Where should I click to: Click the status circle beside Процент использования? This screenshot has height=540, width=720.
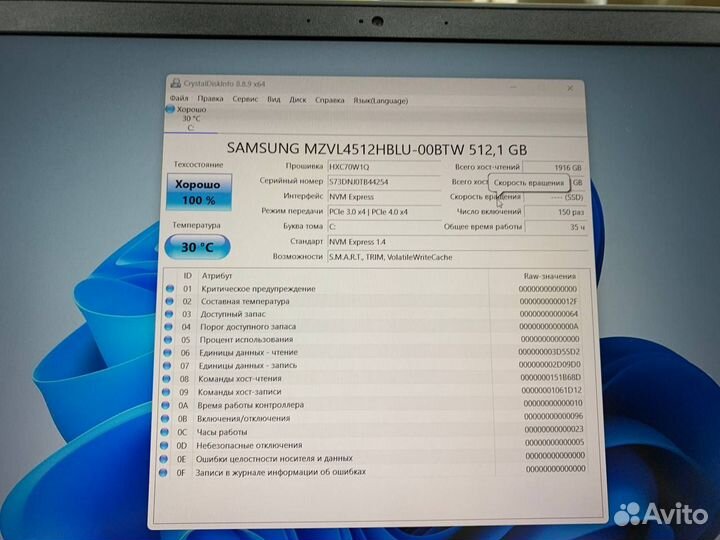169,340
